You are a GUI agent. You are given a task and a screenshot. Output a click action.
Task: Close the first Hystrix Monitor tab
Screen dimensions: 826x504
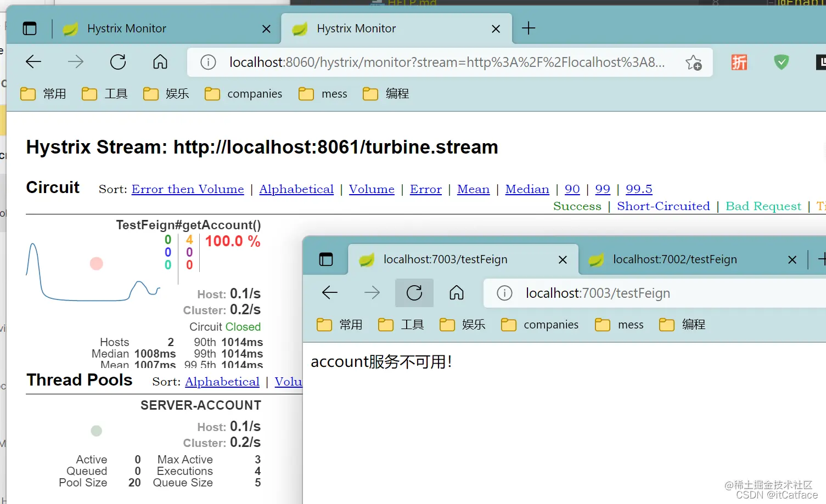[266, 29]
